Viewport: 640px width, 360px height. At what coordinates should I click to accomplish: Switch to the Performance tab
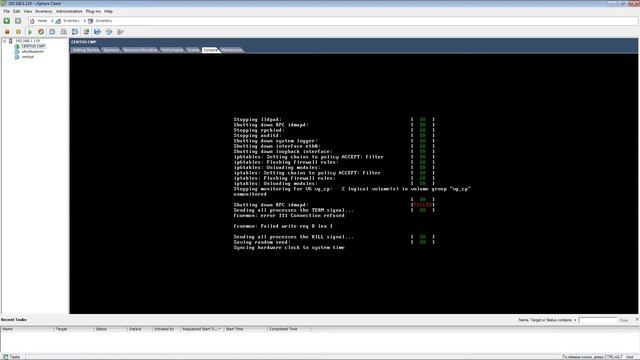click(172, 50)
